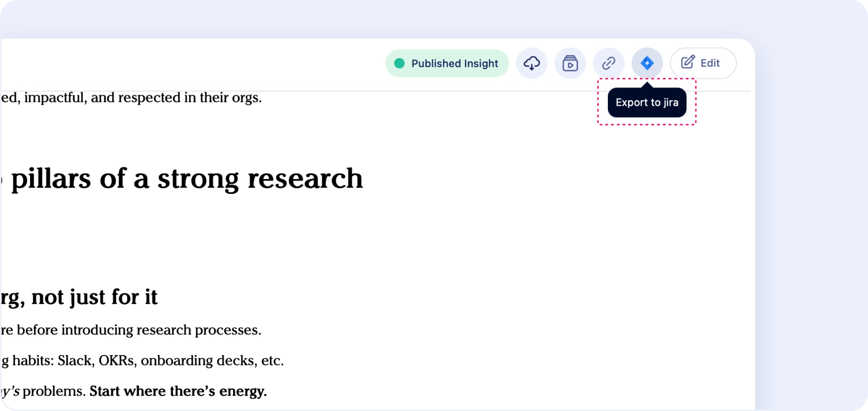Click the Jira export diamond icon
The height and width of the screenshot is (411, 868).
(x=647, y=63)
